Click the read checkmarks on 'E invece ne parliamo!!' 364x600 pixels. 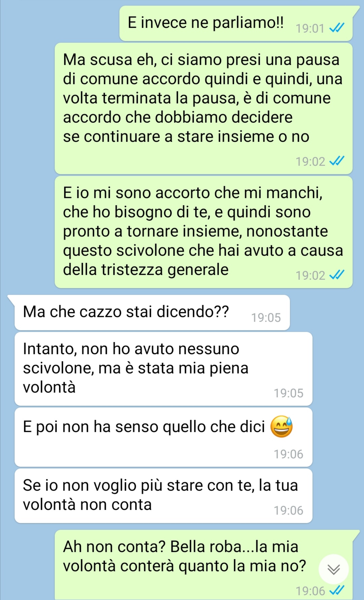click(337, 28)
